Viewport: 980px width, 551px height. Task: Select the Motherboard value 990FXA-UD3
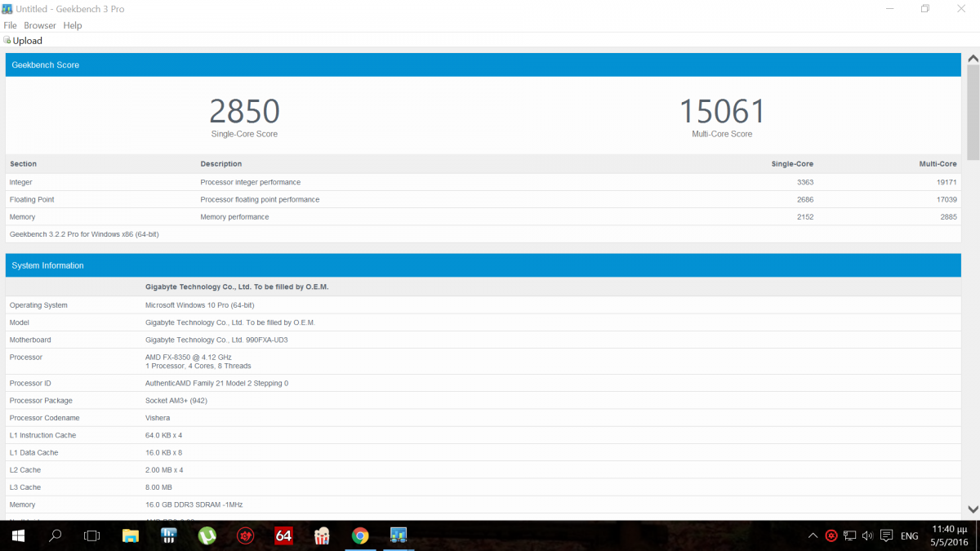click(216, 340)
